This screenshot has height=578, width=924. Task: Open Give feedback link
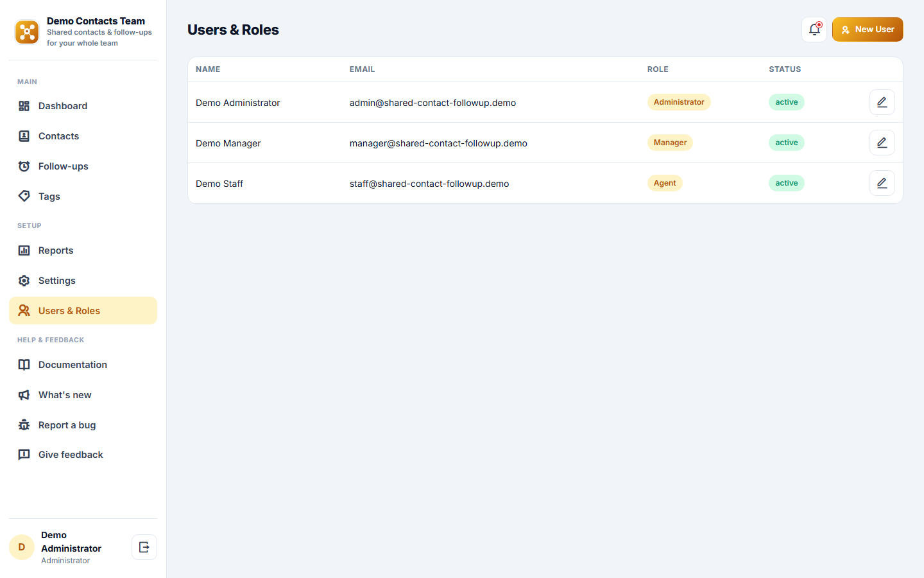pos(83,455)
